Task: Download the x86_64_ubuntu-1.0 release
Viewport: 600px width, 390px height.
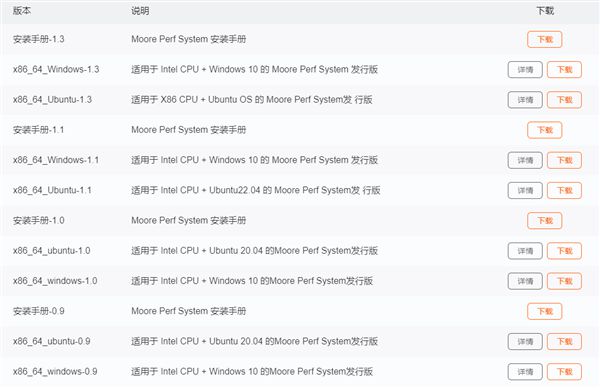Action: tap(564, 251)
